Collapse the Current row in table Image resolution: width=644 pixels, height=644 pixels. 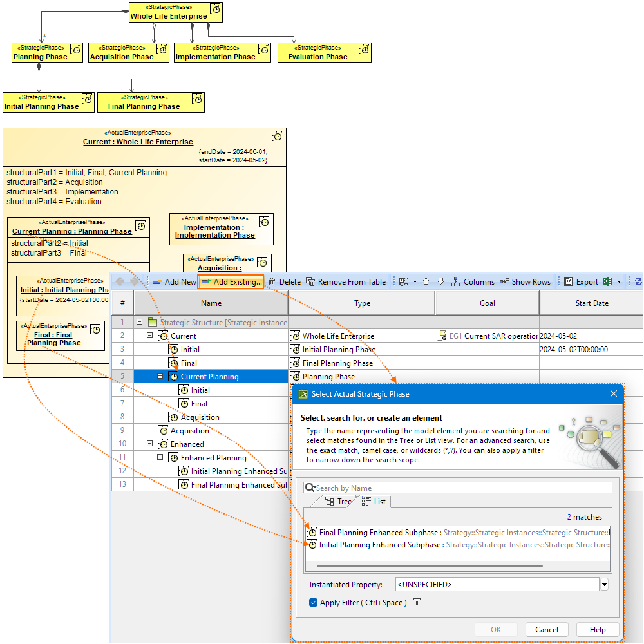pyautogui.click(x=149, y=336)
